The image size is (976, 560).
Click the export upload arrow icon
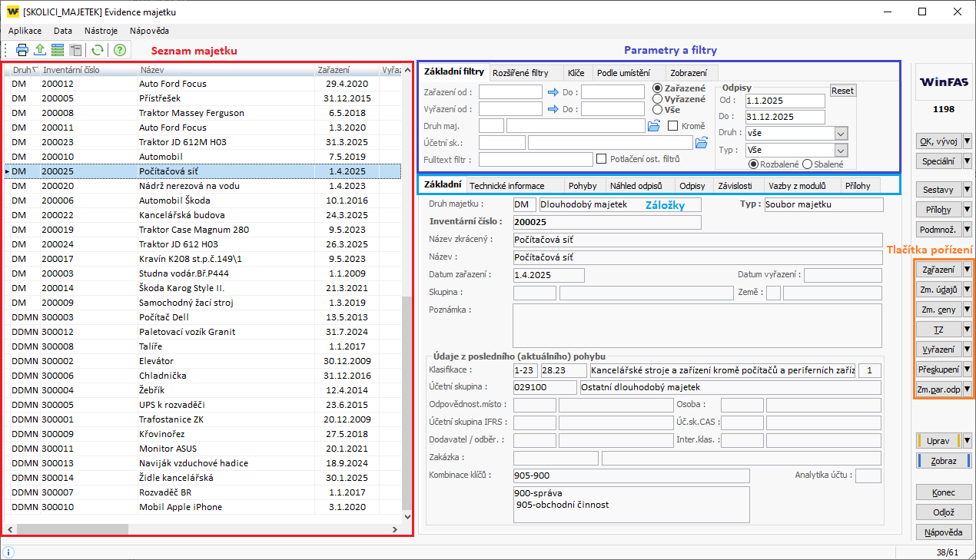click(x=40, y=50)
